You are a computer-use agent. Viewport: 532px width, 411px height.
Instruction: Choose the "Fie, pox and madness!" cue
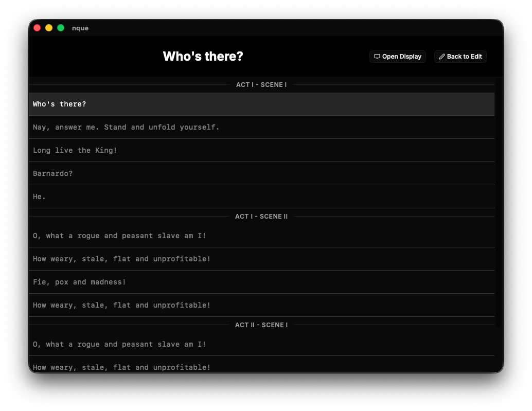(261, 282)
